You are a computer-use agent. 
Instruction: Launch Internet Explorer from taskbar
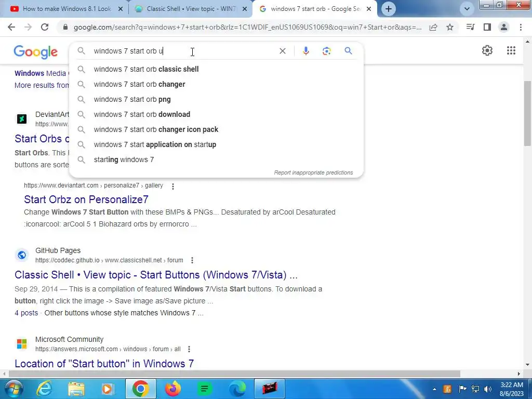[x=44, y=389]
